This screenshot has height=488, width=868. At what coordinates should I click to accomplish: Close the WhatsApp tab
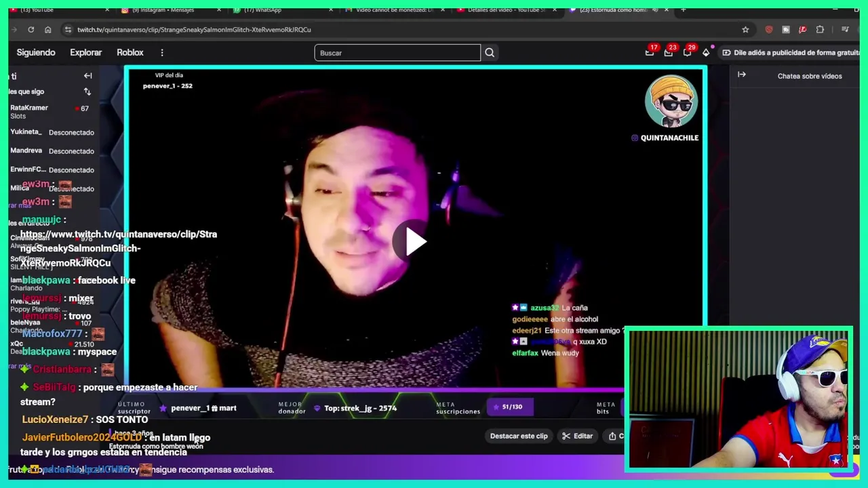(x=330, y=9)
